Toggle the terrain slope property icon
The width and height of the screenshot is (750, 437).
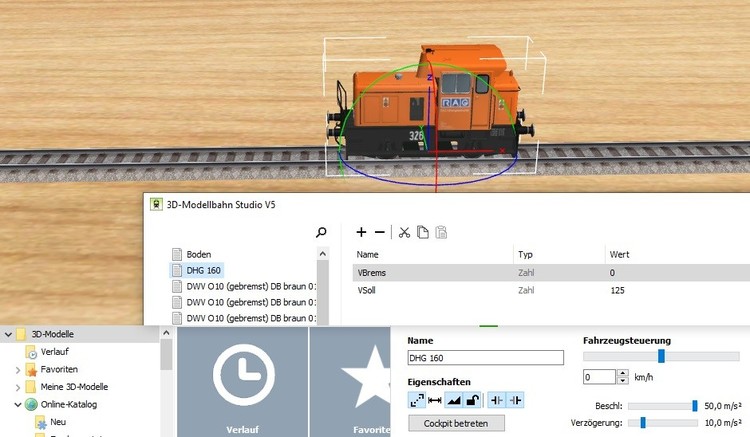[x=453, y=400]
